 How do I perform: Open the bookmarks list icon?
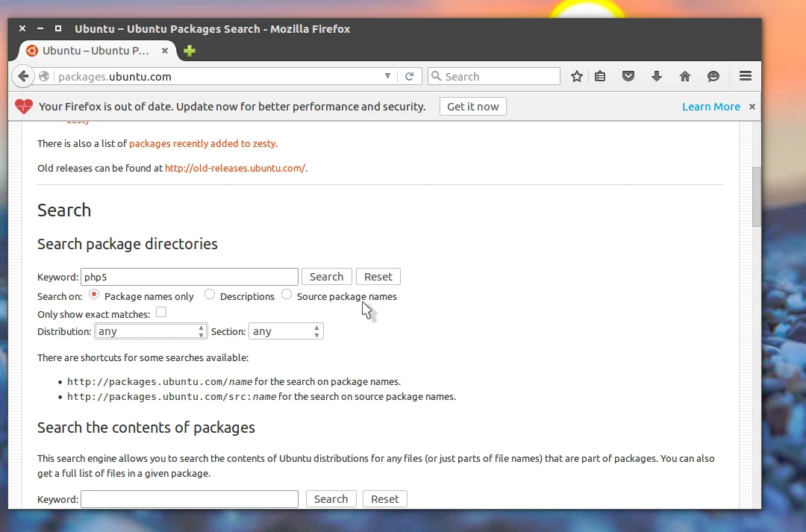pyautogui.click(x=600, y=77)
